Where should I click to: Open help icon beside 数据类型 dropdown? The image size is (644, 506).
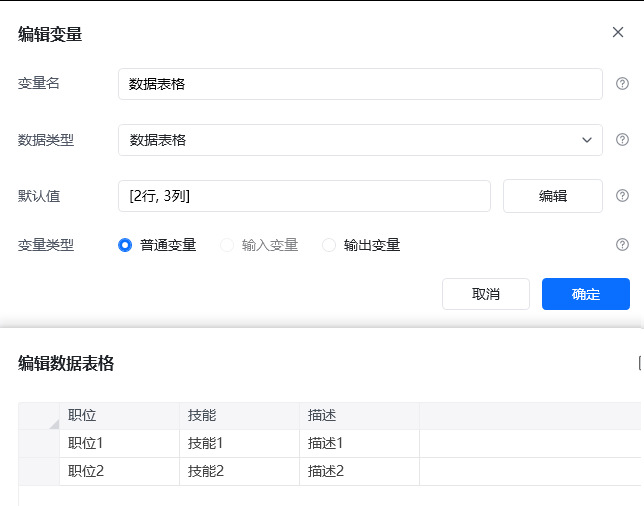pos(622,140)
